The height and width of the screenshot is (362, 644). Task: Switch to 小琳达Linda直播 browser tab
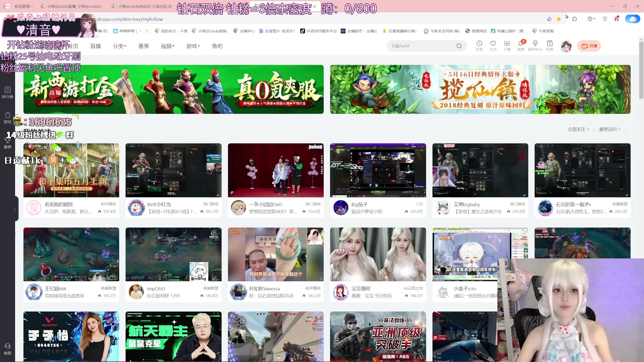tap(71, 6)
